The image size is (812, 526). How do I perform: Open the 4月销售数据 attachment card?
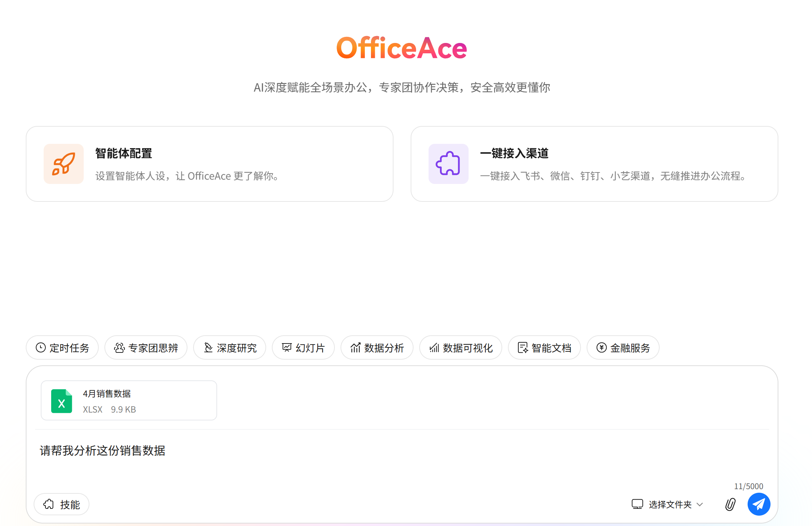click(129, 400)
